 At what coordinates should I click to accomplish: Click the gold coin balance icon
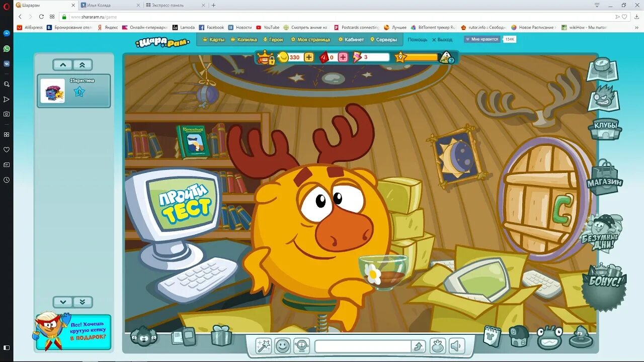point(283,57)
